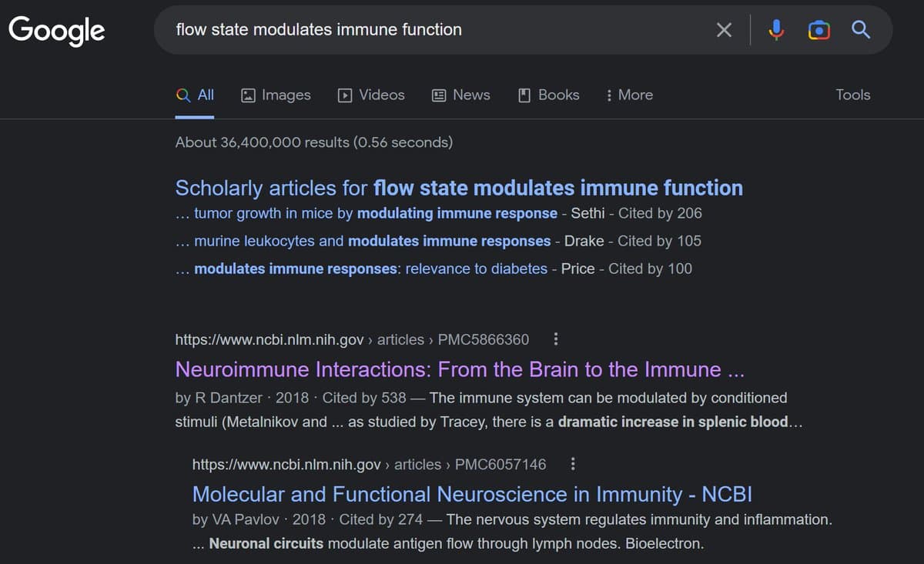Image resolution: width=924 pixels, height=564 pixels.
Task: Open three-dot menu beside PMC6057146 result
Action: [x=573, y=464]
